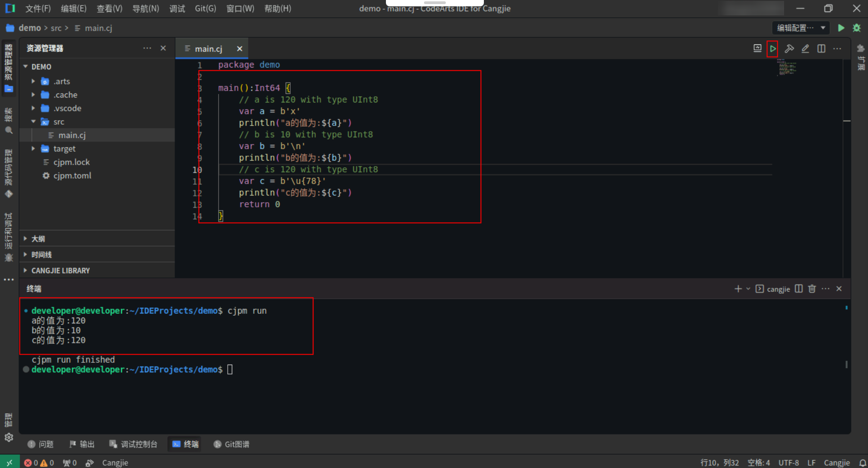Open the 窗口(W) menu
Viewport: 868px width, 468px height.
point(240,9)
